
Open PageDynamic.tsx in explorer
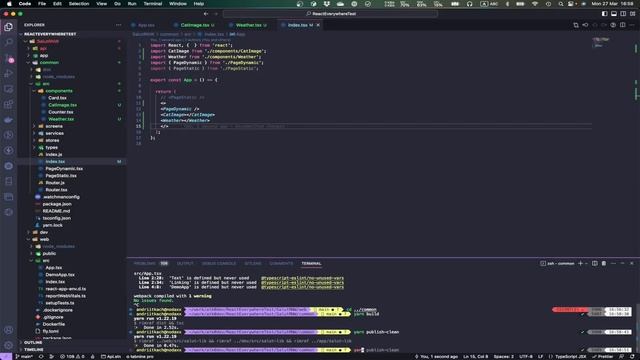63,169
